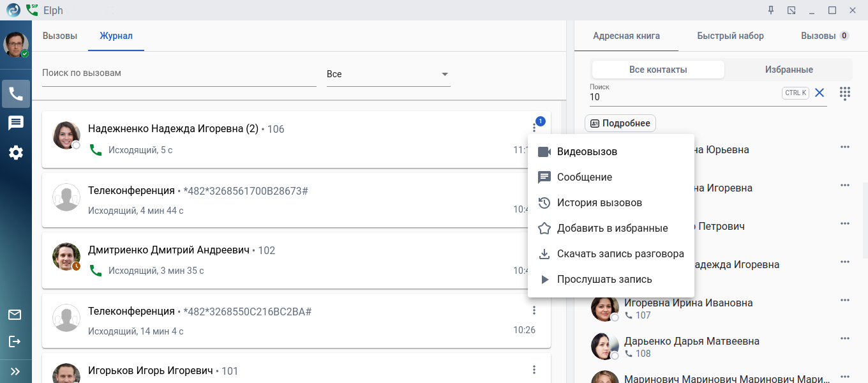Open the chat messages sidebar icon
Viewport: 868px width, 383px height.
(16, 123)
